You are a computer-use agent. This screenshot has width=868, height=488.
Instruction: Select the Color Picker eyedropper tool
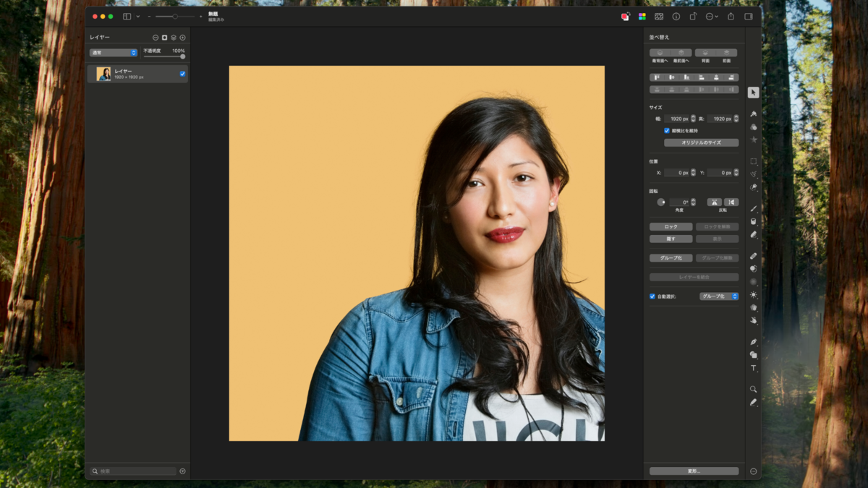click(x=753, y=402)
